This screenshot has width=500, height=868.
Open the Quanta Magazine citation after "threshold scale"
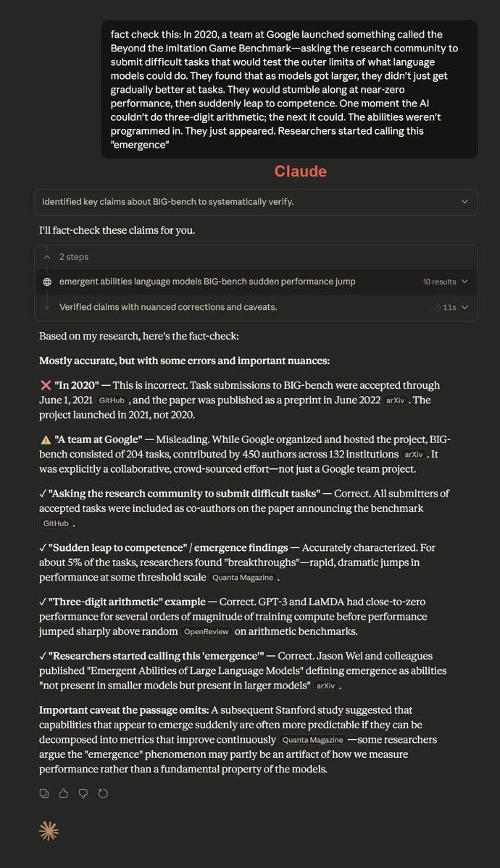pos(244,578)
